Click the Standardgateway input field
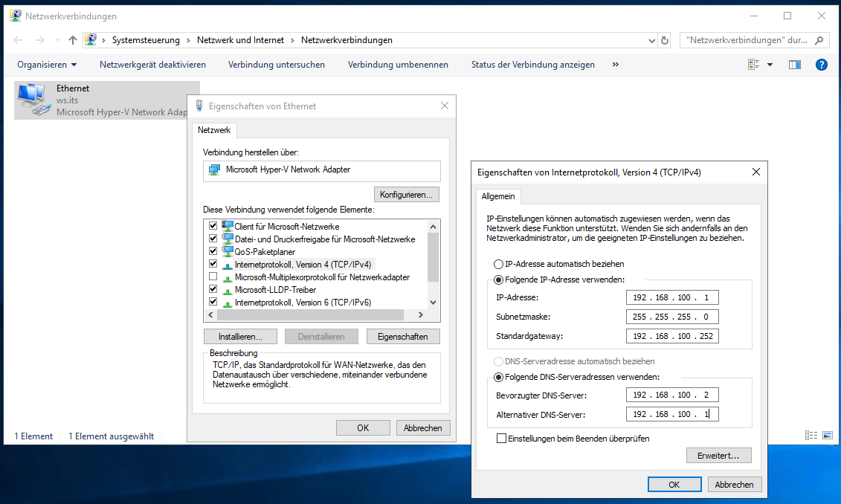Image resolution: width=841 pixels, height=504 pixels. click(x=672, y=336)
